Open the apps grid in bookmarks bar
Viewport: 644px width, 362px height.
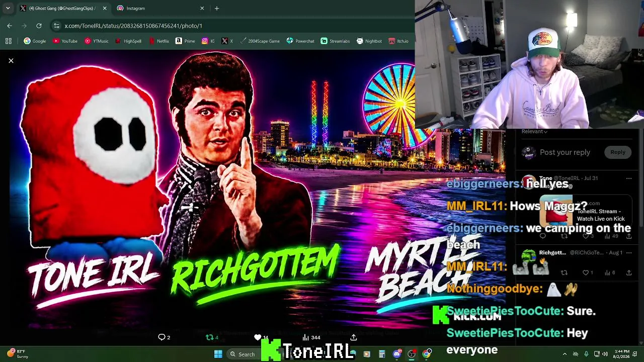click(9, 41)
